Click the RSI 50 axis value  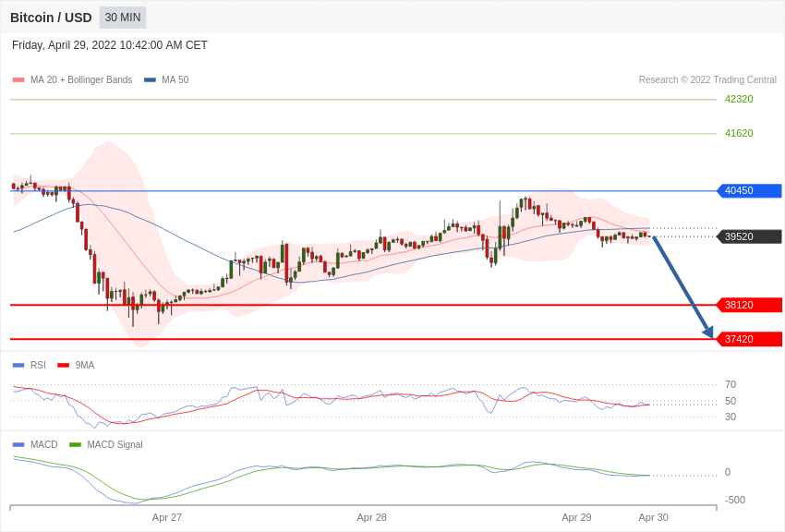coord(731,401)
